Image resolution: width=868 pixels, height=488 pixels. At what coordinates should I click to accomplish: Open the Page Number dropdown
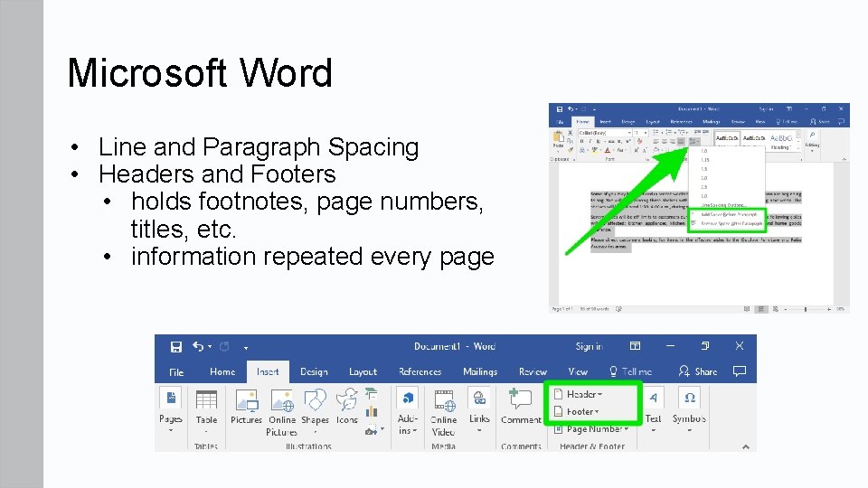pos(591,428)
